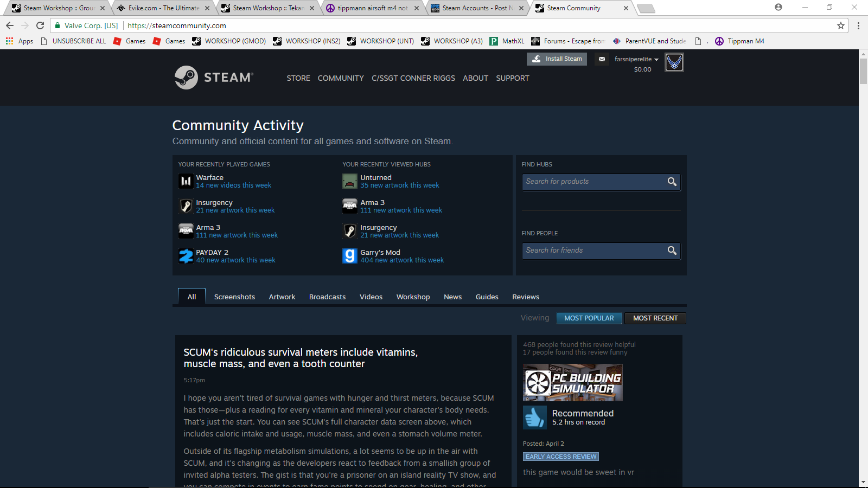Switch to the Evike.com browser tab
The height and width of the screenshot is (488, 868).
click(x=164, y=8)
